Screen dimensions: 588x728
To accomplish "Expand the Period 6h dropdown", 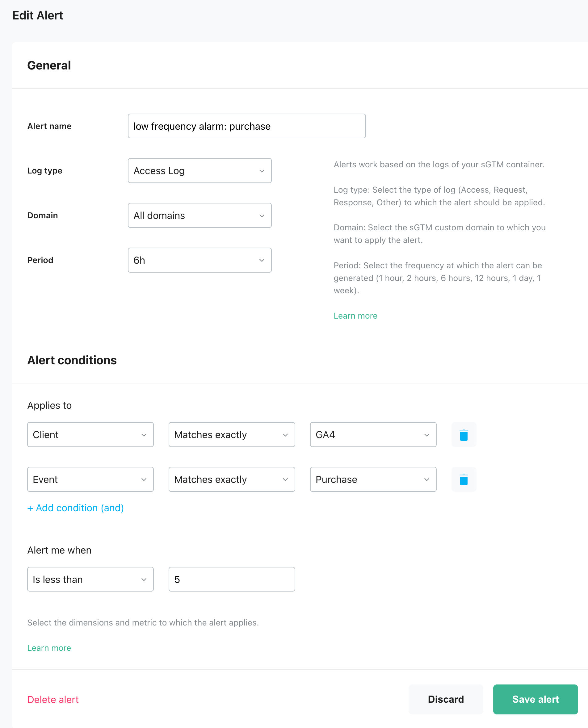I will pos(199,260).
